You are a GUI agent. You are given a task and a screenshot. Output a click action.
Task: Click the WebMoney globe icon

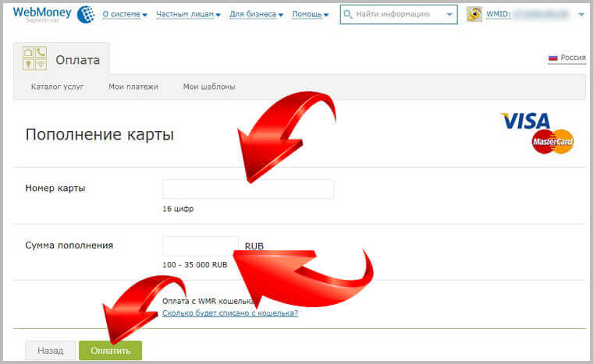[86, 15]
